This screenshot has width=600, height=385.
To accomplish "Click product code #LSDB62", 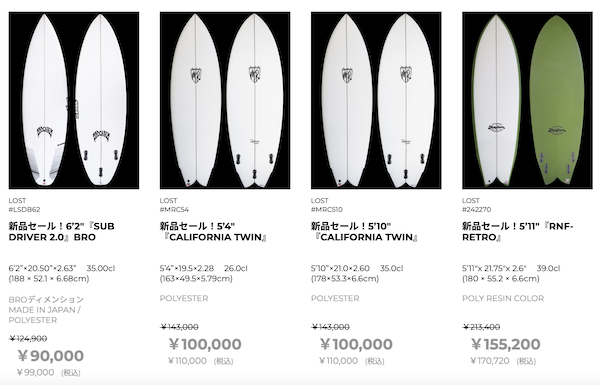I will 24,210.
